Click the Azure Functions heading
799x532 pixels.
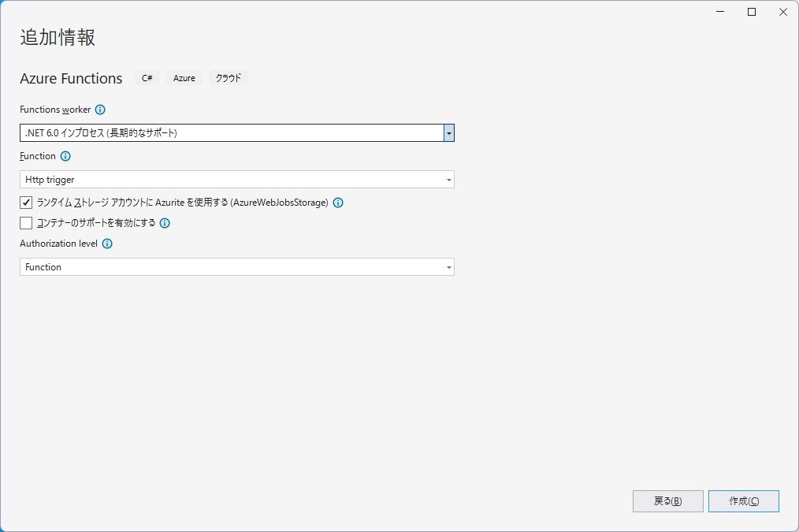[x=71, y=79]
